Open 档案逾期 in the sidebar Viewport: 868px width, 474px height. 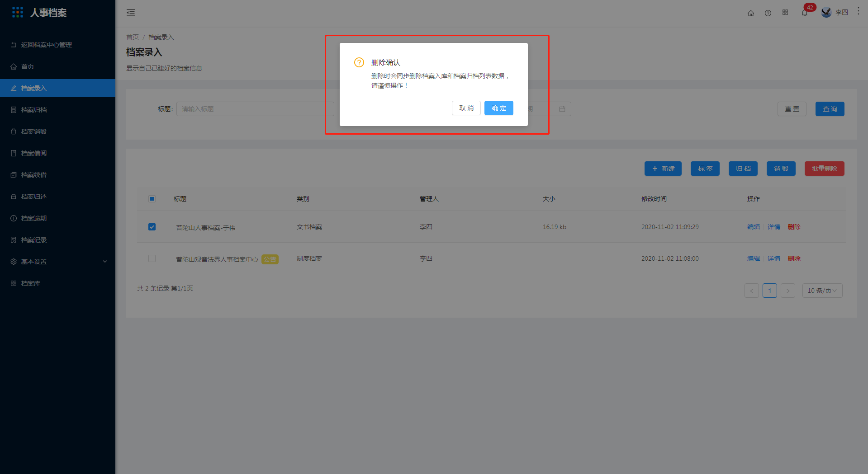point(57,218)
